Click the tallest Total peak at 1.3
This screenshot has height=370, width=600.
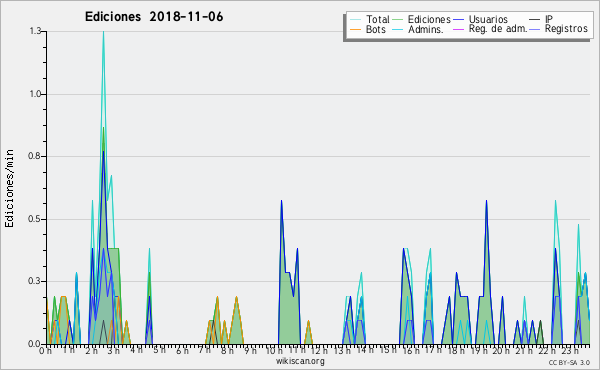tap(103, 32)
